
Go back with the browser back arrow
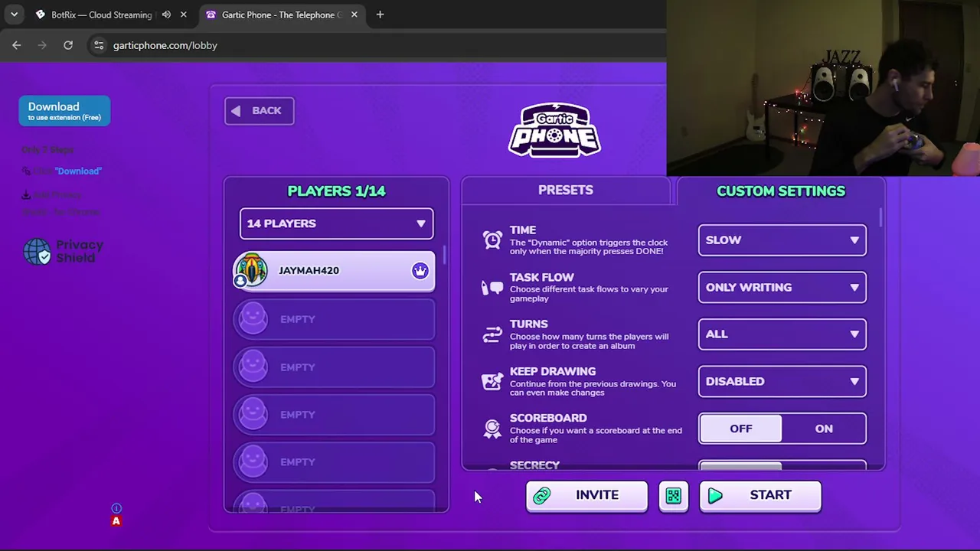click(17, 45)
